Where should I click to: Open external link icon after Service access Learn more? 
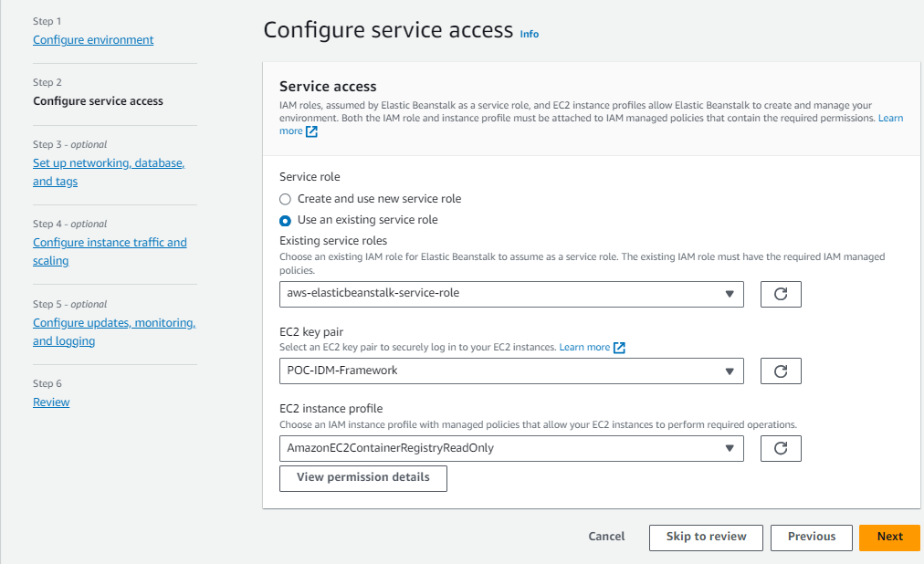[311, 131]
